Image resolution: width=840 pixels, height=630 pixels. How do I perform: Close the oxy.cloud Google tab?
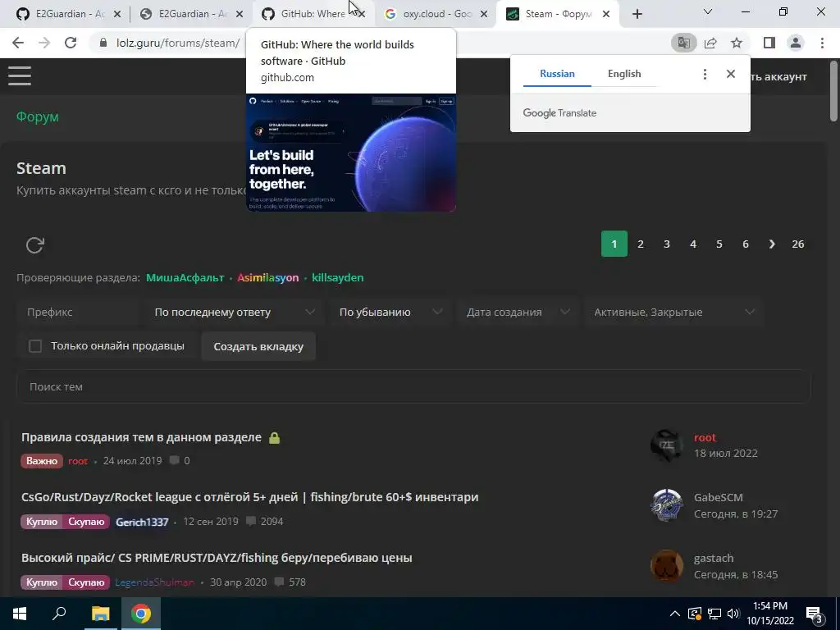coord(484,15)
